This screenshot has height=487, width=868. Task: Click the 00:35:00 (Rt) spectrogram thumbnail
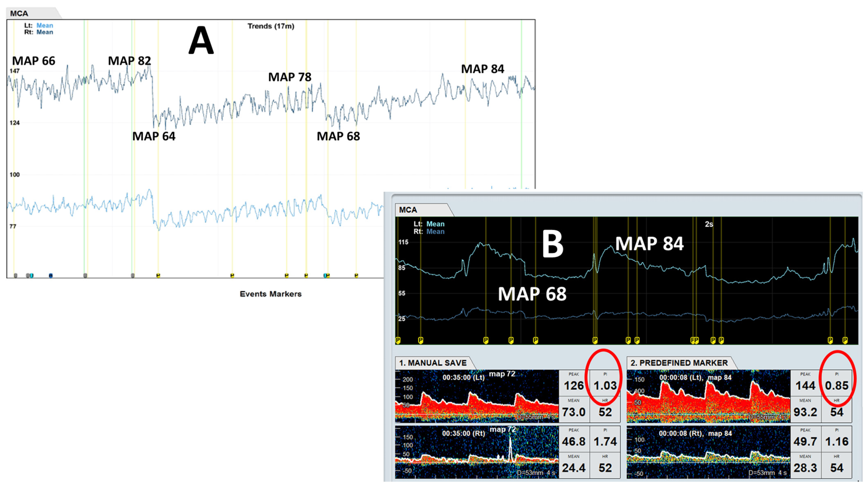tap(477, 452)
